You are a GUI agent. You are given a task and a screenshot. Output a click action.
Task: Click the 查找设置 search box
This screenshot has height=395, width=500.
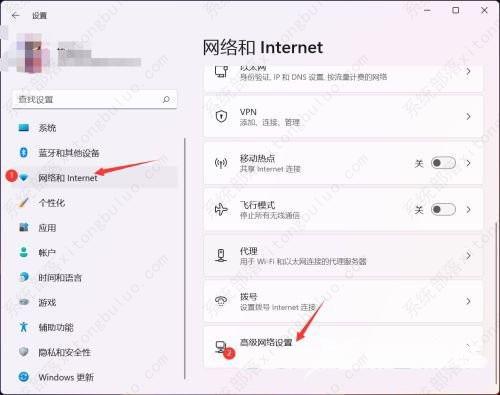[x=95, y=99]
